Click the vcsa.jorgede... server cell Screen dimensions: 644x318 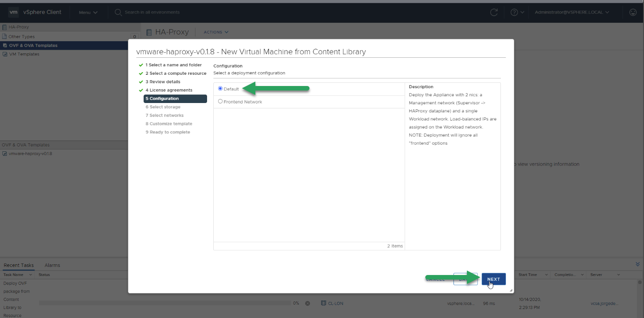pyautogui.click(x=604, y=303)
